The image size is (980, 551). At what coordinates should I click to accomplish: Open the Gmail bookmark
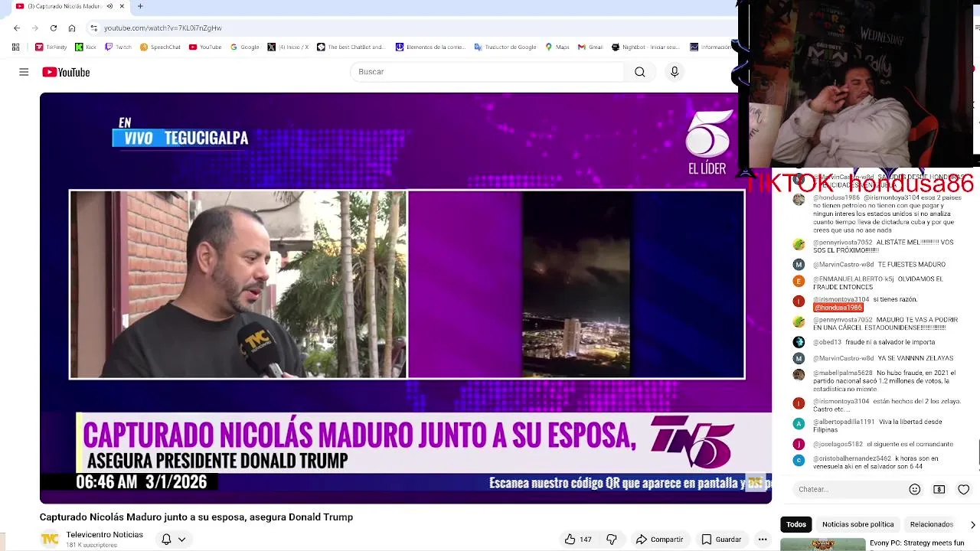tap(590, 47)
